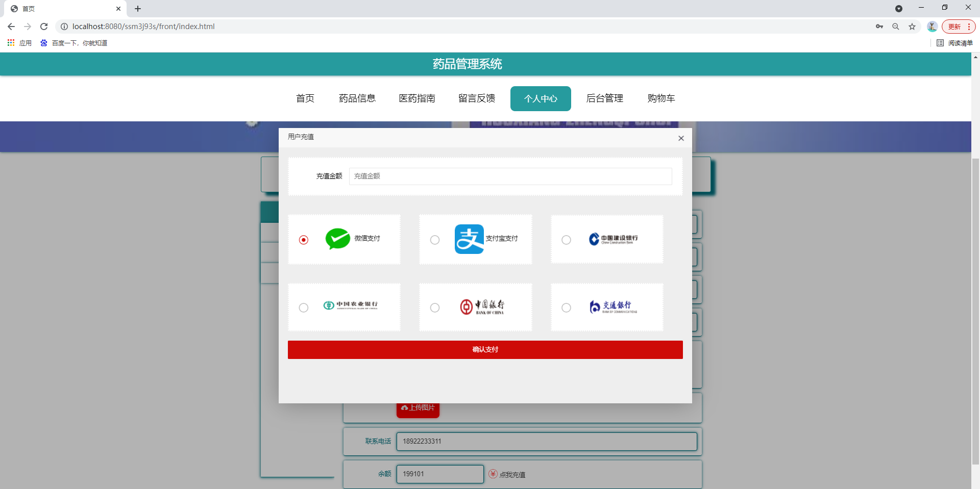Click the 余额 balance field
The image size is (980, 489).
point(440,474)
